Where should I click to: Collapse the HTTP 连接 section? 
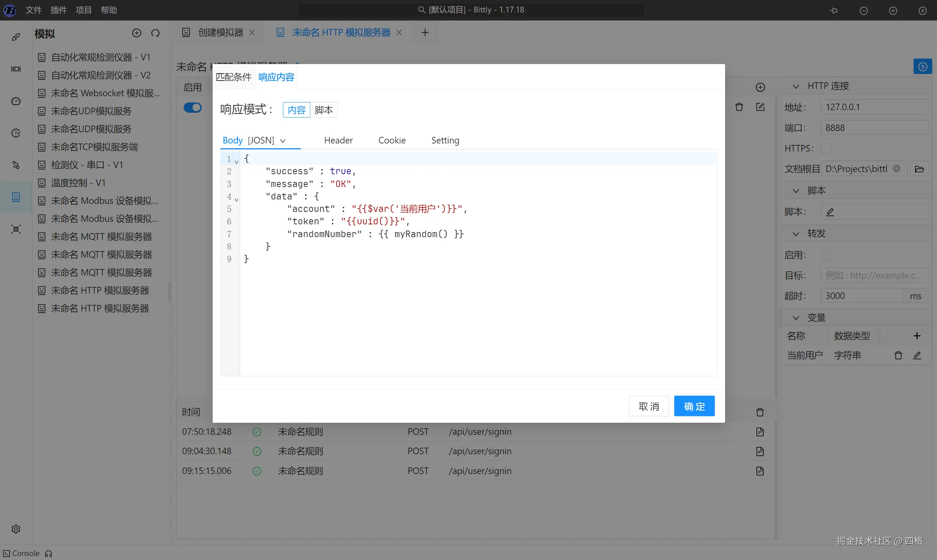[x=795, y=86]
